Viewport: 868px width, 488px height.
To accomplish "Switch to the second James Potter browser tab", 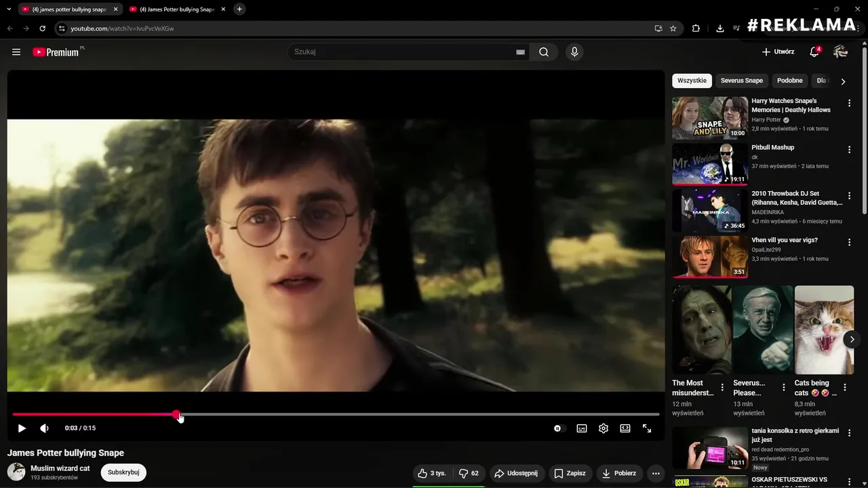I will pos(177,9).
